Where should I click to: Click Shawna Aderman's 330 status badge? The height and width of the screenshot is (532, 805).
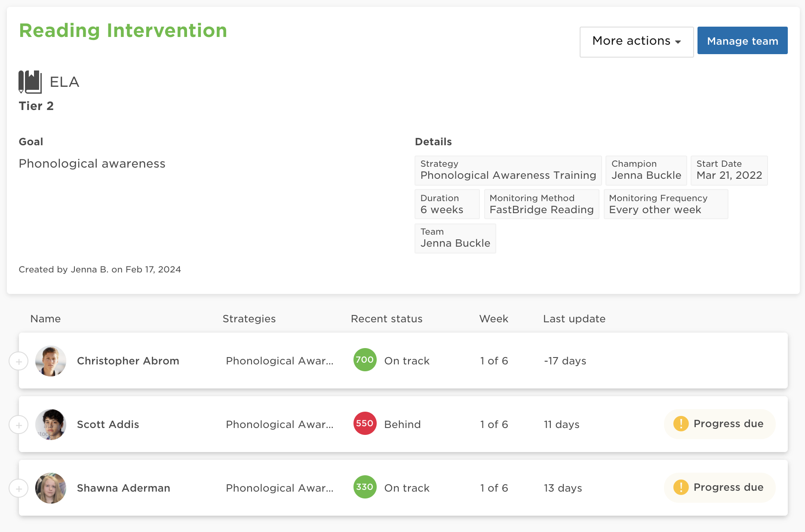(364, 487)
